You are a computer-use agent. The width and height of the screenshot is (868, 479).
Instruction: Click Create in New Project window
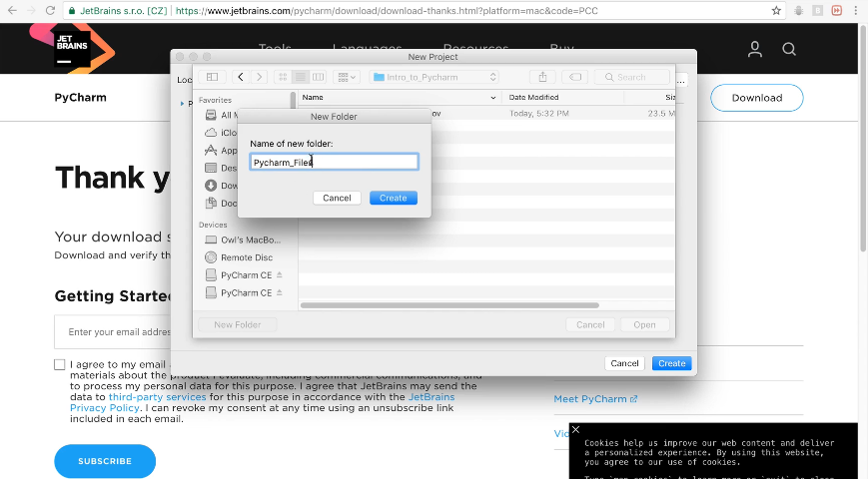click(x=671, y=363)
